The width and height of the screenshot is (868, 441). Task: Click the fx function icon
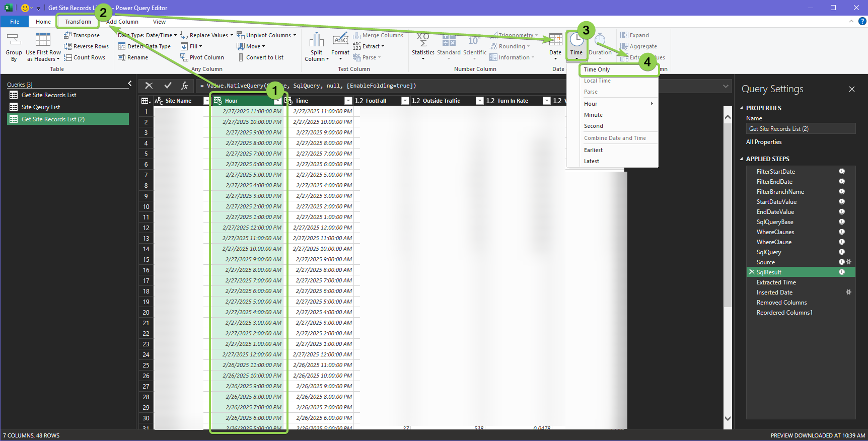(x=185, y=86)
